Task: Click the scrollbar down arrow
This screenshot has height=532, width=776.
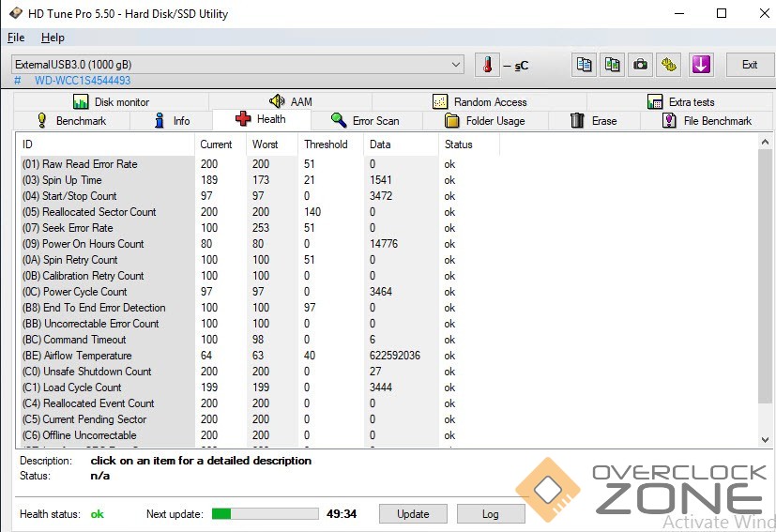Action: pyautogui.click(x=765, y=439)
